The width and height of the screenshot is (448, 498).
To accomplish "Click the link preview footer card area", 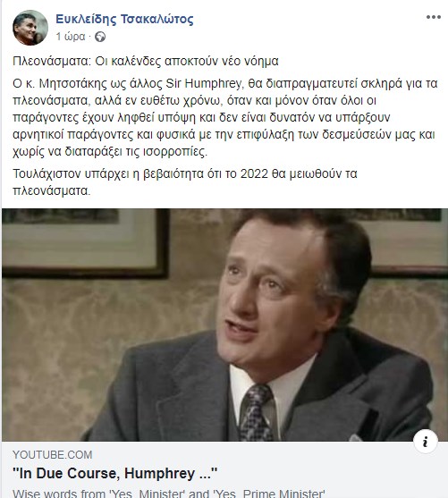I will (x=224, y=469).
